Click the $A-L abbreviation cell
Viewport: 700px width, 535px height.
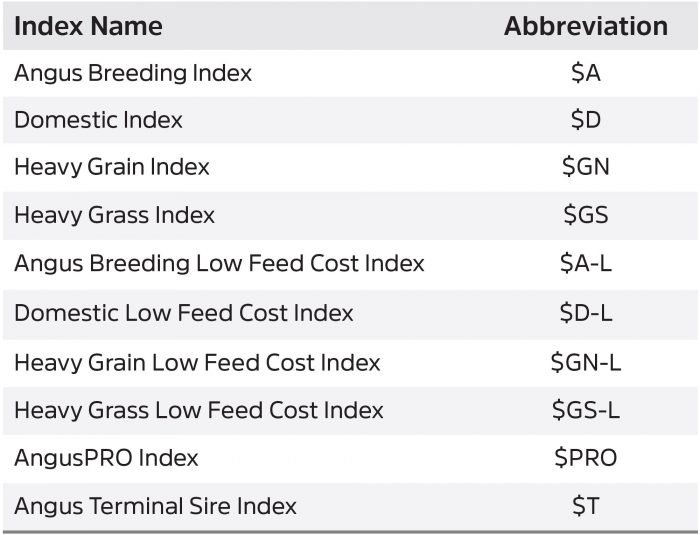(585, 263)
